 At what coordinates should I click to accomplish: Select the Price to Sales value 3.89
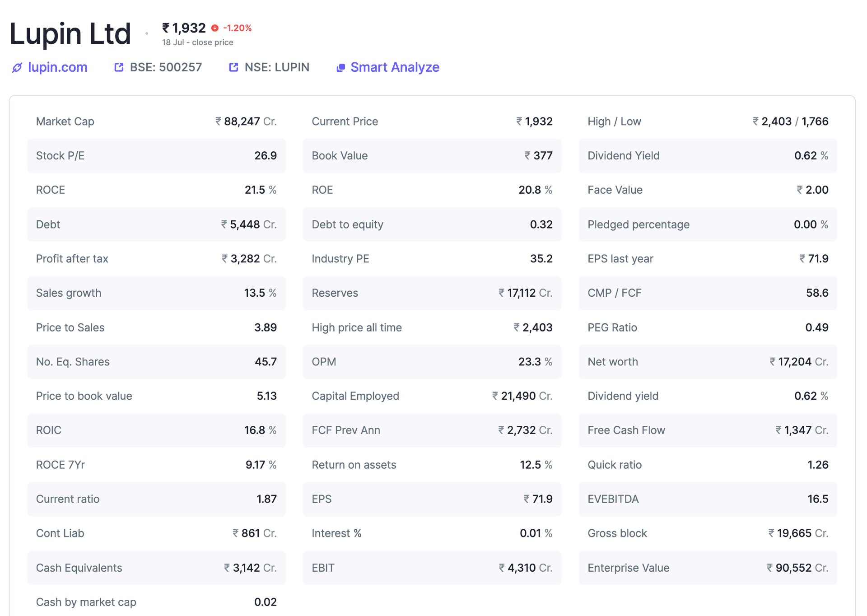point(266,327)
